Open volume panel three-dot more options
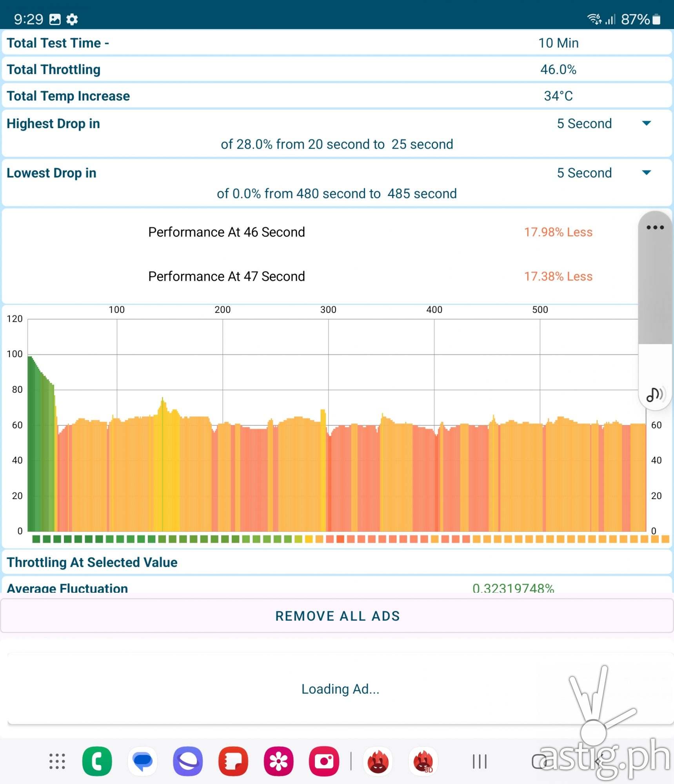Viewport: 674px width, 784px height. click(x=655, y=227)
